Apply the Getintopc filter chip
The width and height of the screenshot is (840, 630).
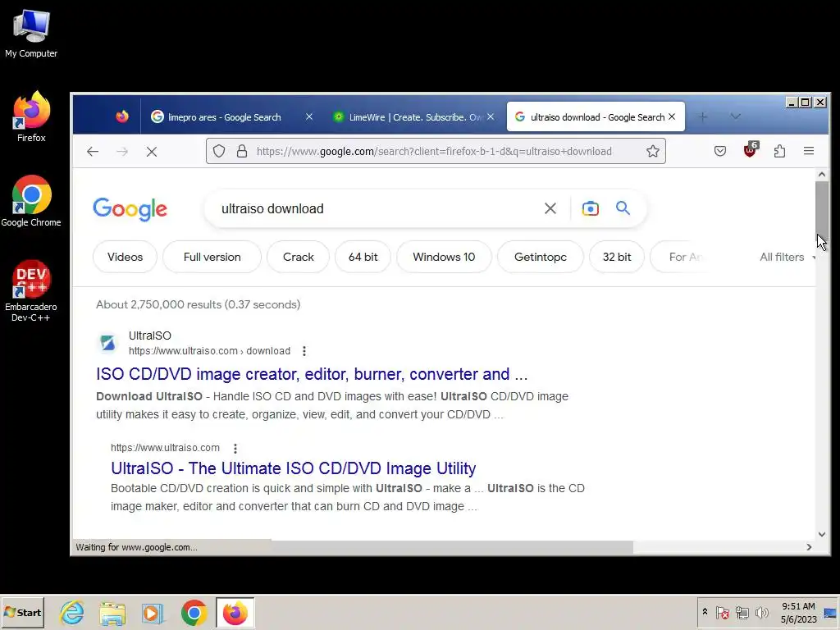541,257
